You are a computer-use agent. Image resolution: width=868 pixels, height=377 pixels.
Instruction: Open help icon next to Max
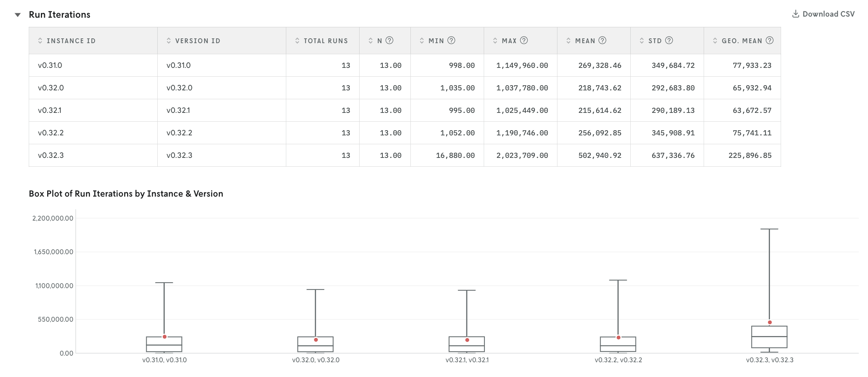(x=524, y=40)
